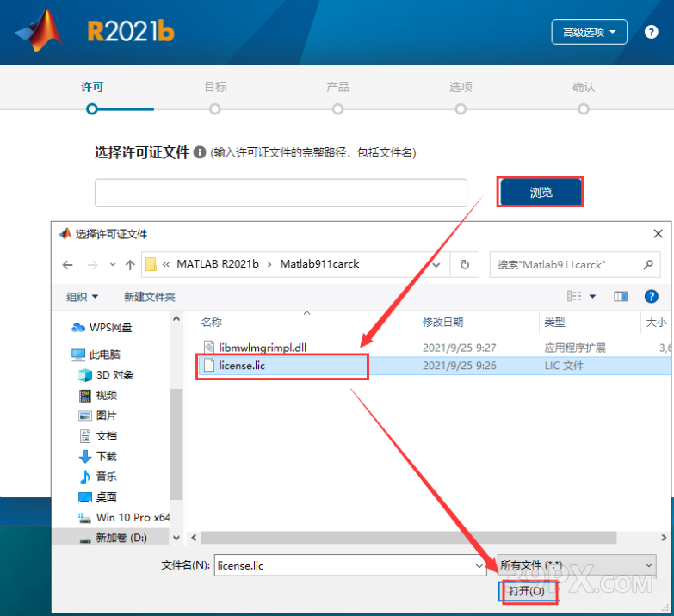Screen dimensions: 674x616
Task: Expand the 文件名 combo box dropdown
Action: [x=479, y=566]
